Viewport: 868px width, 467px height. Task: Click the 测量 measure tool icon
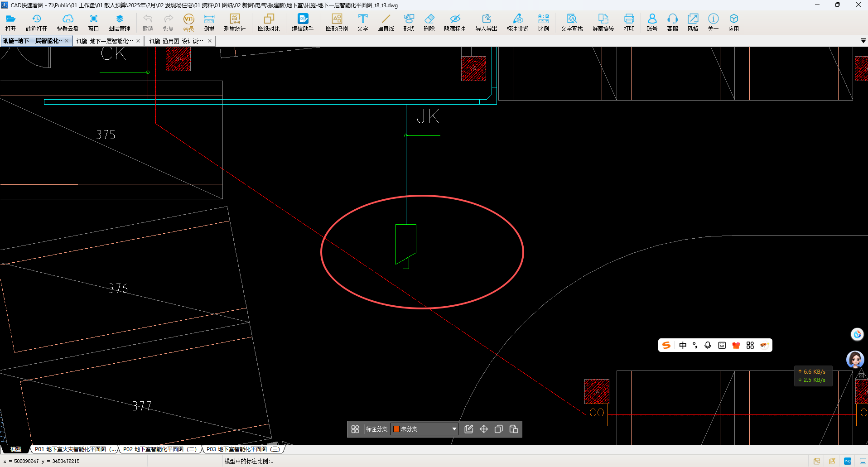209,22
